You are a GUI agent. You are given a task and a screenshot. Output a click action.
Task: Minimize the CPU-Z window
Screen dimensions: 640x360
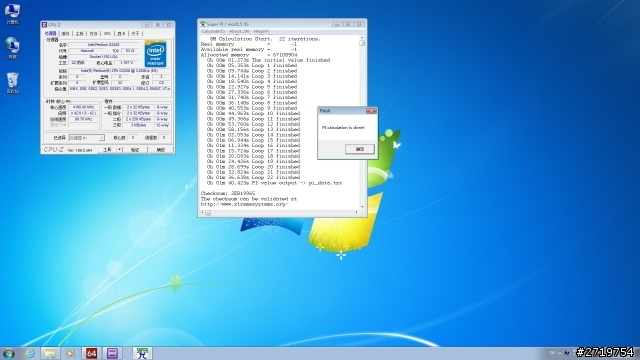[x=147, y=25]
